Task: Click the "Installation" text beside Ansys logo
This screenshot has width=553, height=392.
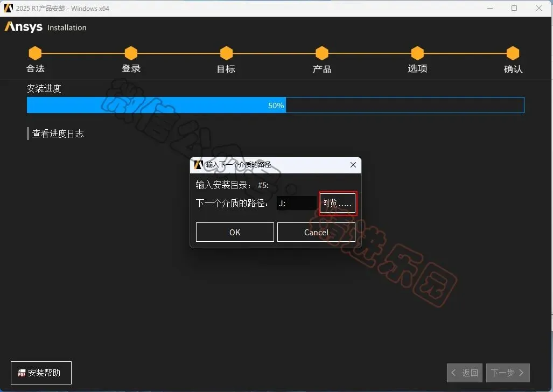Action: pos(67,27)
